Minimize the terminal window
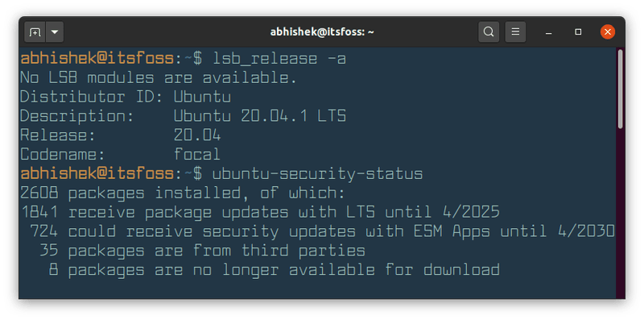 click(548, 32)
